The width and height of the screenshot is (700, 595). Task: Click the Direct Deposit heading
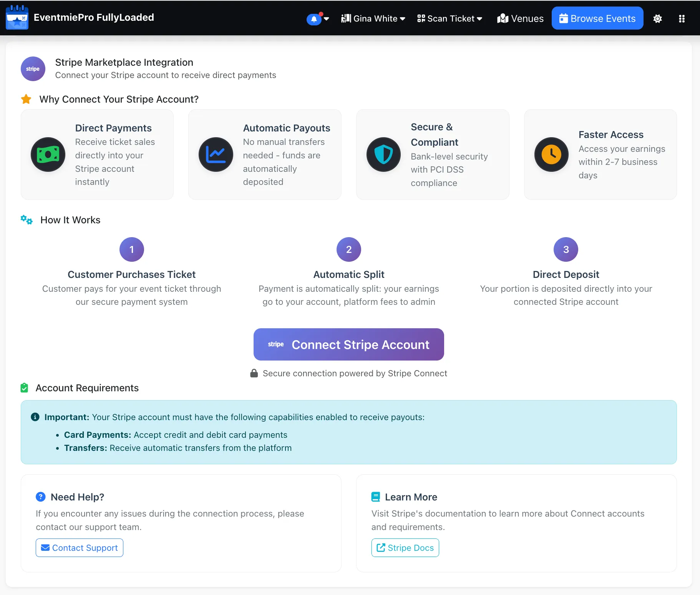(566, 274)
